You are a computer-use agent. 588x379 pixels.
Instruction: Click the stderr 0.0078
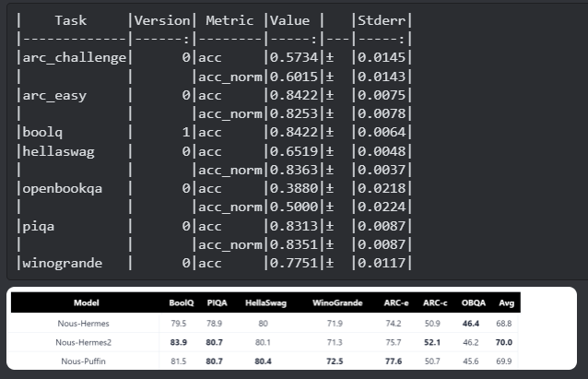[382, 113]
